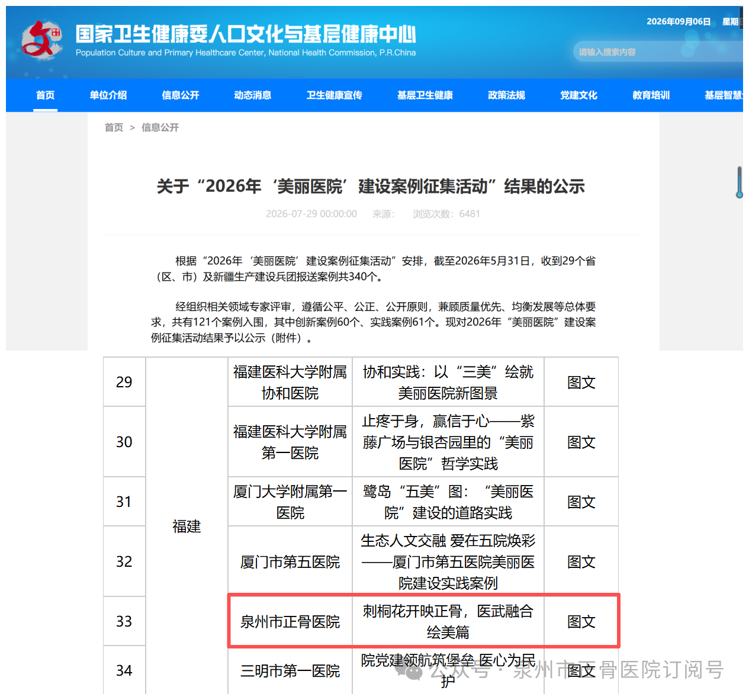Click the row number 29 cell
This screenshot has width=749, height=700.
coord(124,382)
